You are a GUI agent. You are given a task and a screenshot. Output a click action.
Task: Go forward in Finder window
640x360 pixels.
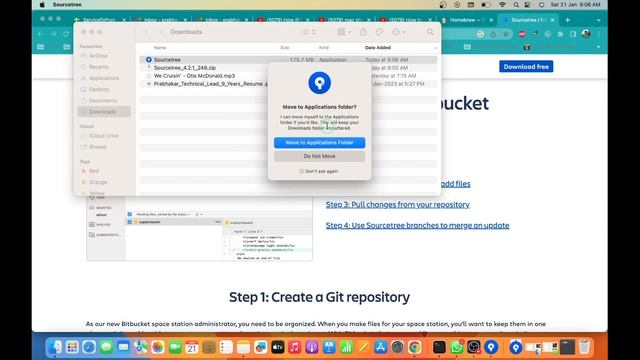coord(161,32)
